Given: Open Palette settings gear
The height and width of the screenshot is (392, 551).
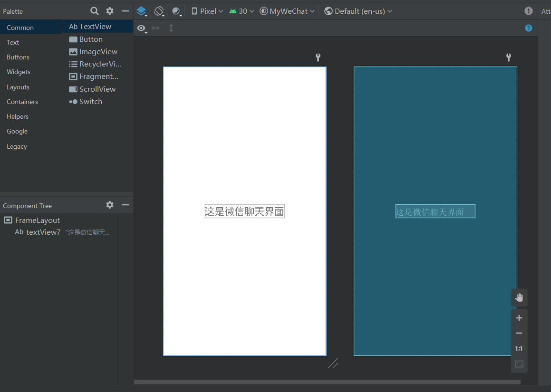Looking at the screenshot, I should pos(110,11).
